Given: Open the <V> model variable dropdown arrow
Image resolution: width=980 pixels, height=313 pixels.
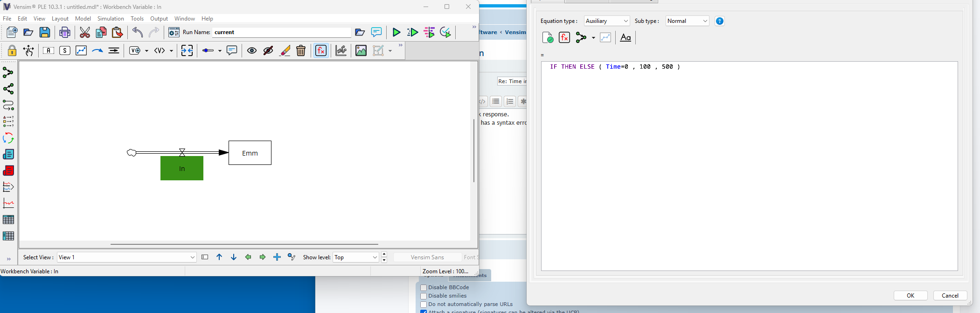Looking at the screenshot, I should coord(171,51).
